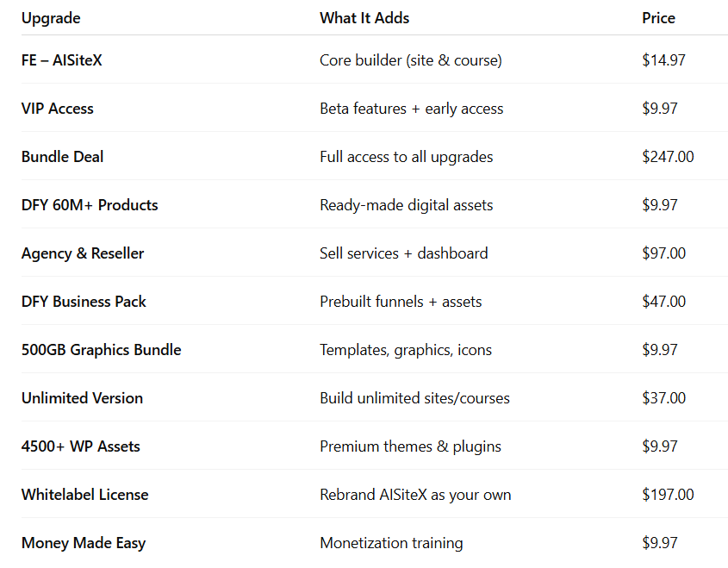Select the DFY Business Pack entry
Image resolution: width=728 pixels, height=568 pixels.
click(84, 302)
